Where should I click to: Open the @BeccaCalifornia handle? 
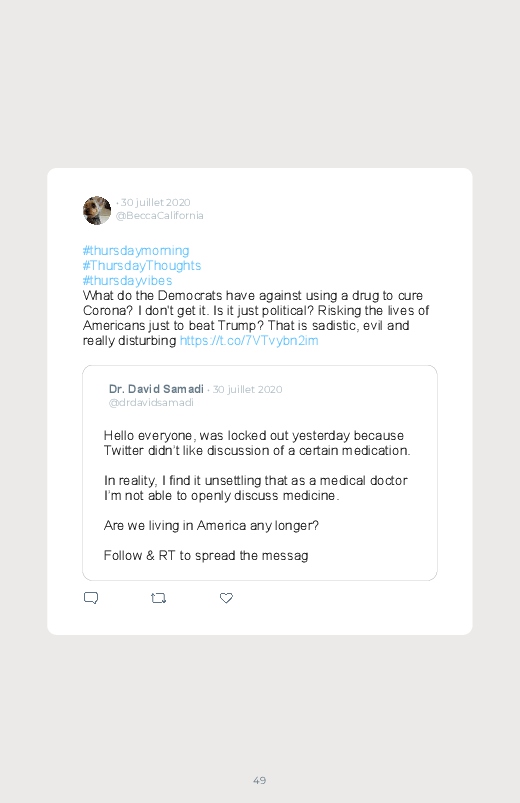[x=159, y=216]
